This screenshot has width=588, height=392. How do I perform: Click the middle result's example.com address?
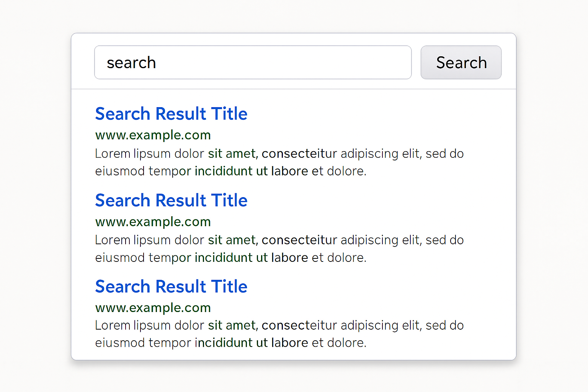point(153,221)
